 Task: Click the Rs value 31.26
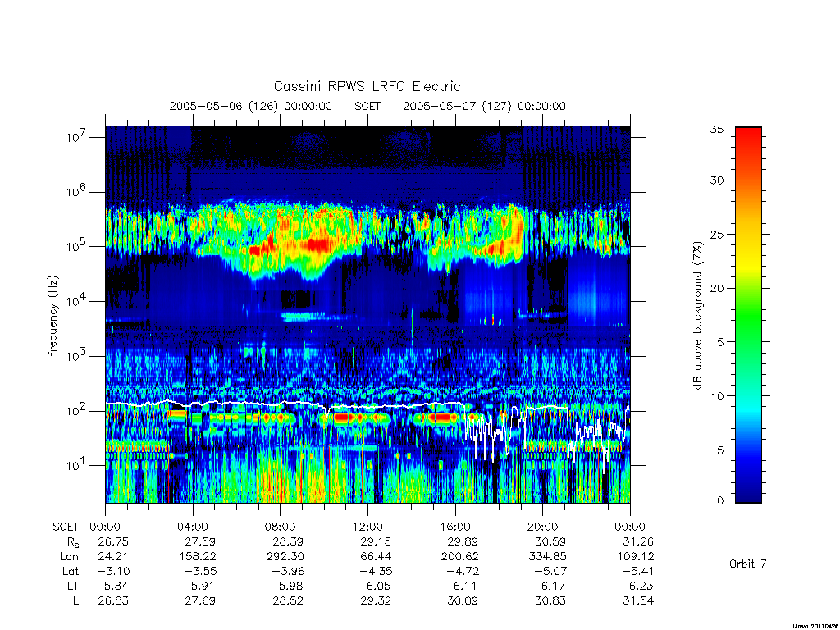[638, 541]
